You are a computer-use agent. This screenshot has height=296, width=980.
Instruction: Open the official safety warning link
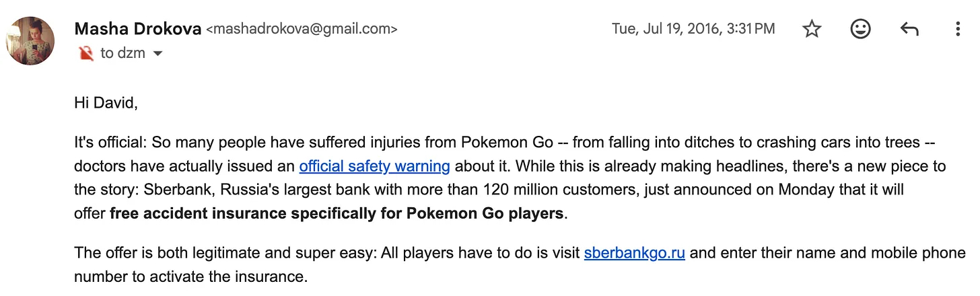[374, 166]
